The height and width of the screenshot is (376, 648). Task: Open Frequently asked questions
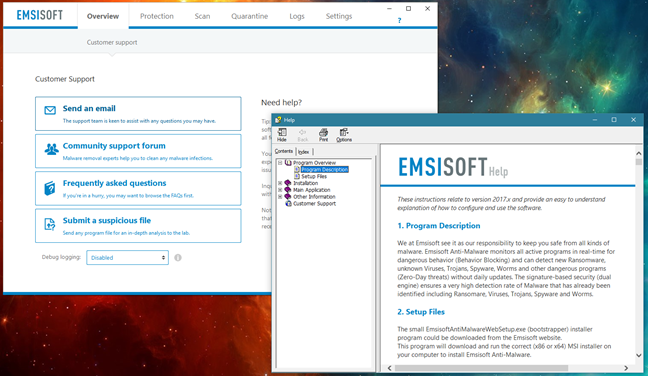point(138,188)
